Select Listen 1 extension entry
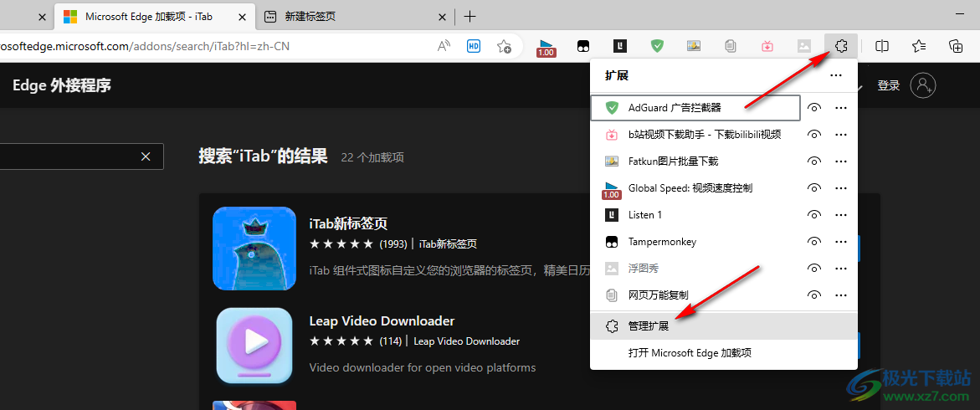 tap(695, 215)
